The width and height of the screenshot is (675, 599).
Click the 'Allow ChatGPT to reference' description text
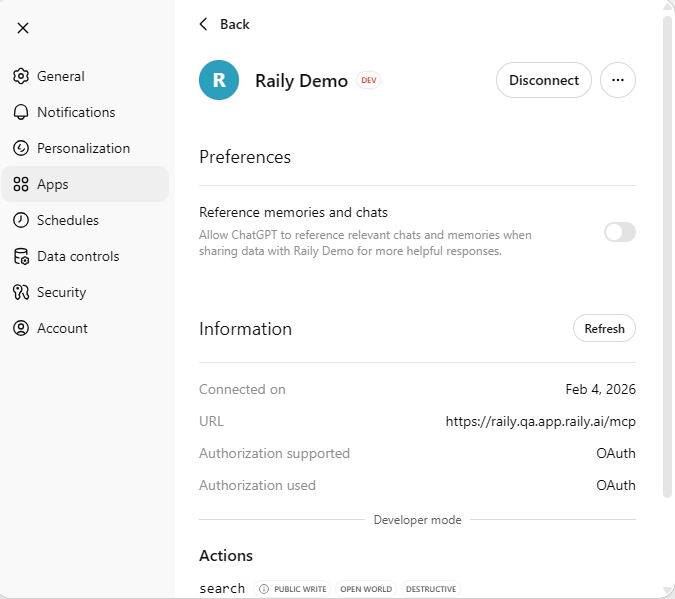(365, 243)
